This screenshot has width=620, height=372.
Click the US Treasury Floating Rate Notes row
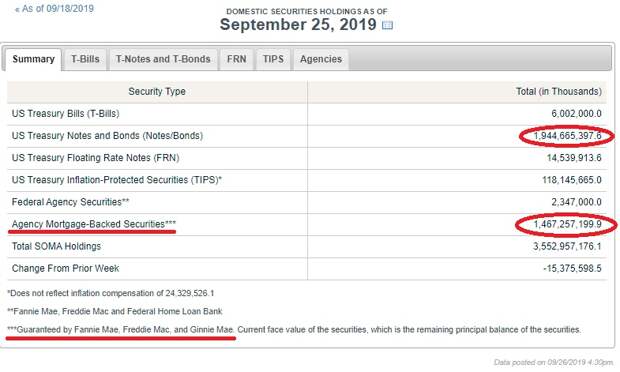point(306,158)
